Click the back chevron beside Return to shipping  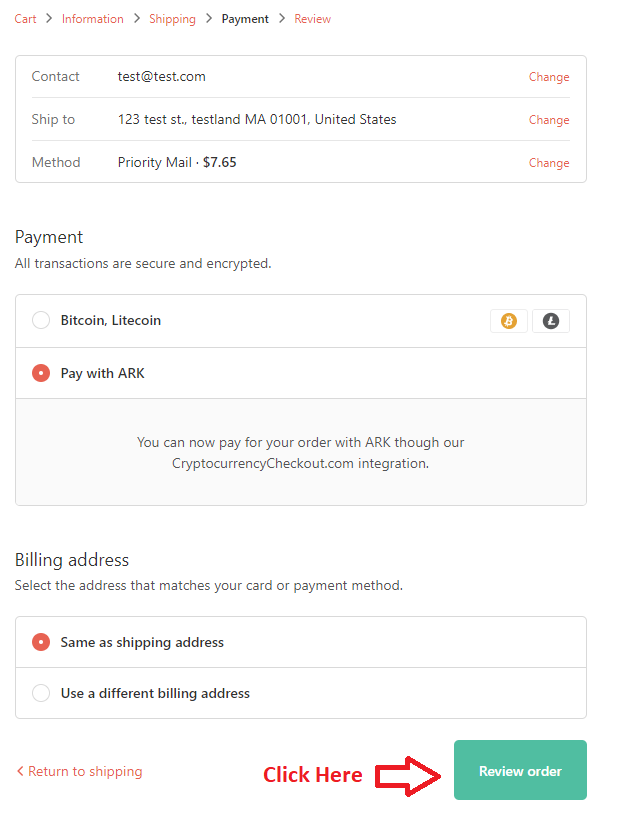pos(20,771)
